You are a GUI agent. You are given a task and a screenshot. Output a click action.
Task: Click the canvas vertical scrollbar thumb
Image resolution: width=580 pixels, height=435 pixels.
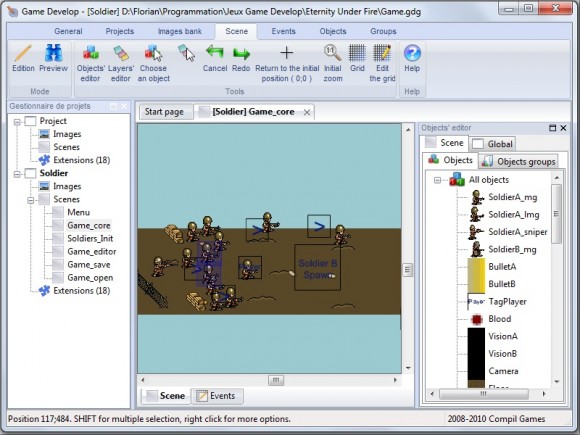tap(408, 269)
